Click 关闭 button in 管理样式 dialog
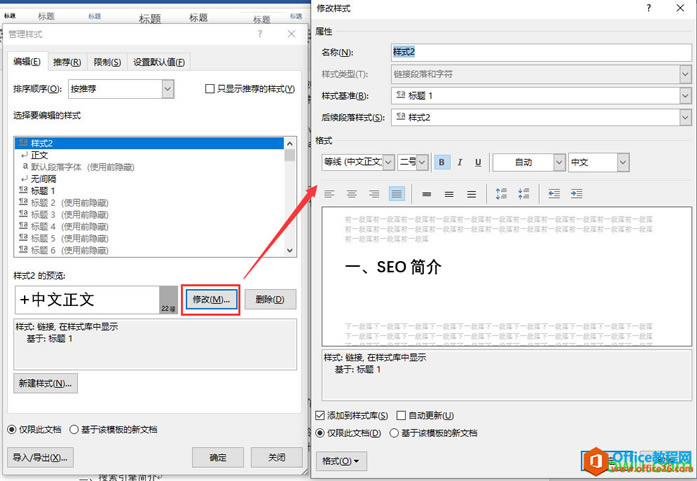Viewport: 697px width, 481px height. tap(276, 457)
